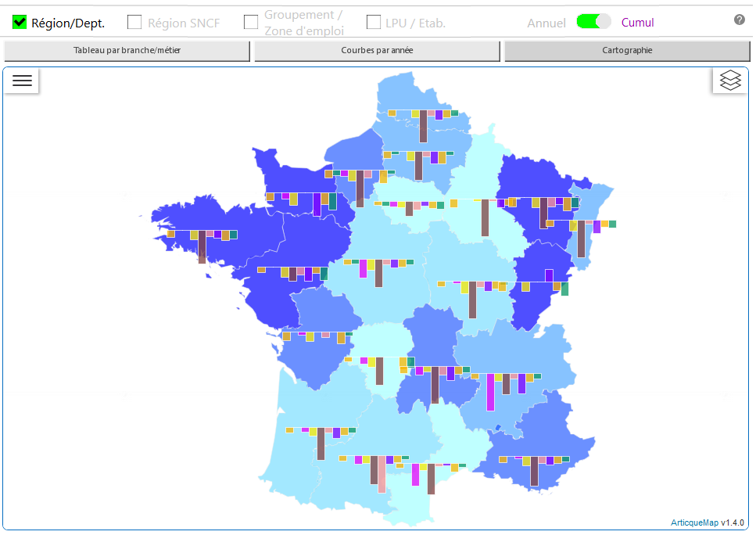This screenshot has width=756, height=535.
Task: Toggle the Annuel/Cumul switch
Action: coord(593,22)
